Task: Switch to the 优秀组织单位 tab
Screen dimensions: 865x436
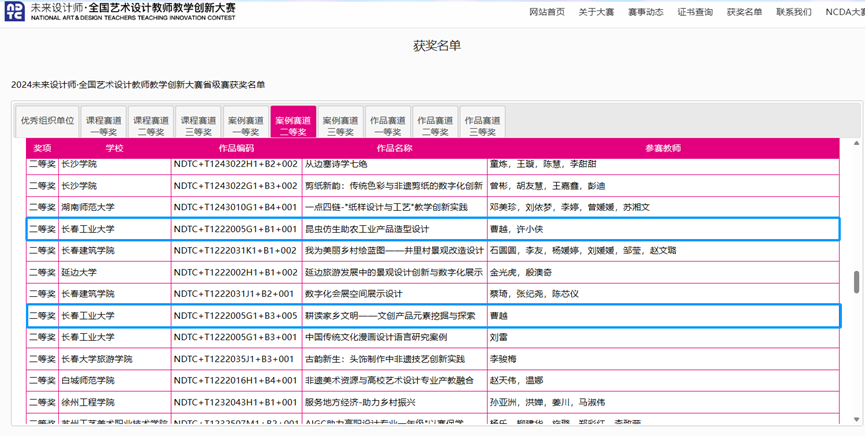Action: click(x=48, y=122)
